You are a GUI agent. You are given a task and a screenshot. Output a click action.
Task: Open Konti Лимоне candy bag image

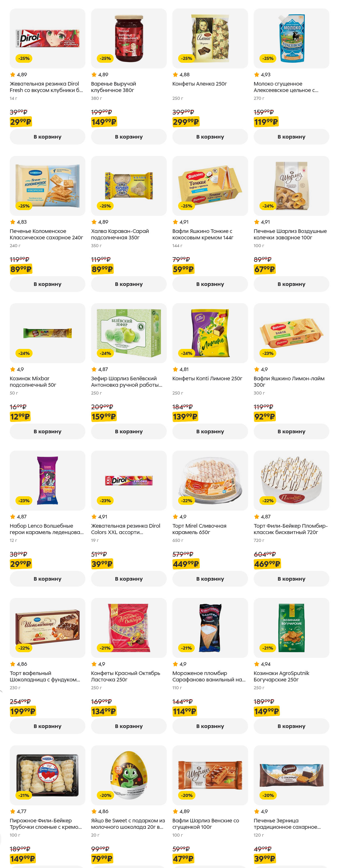click(210, 333)
